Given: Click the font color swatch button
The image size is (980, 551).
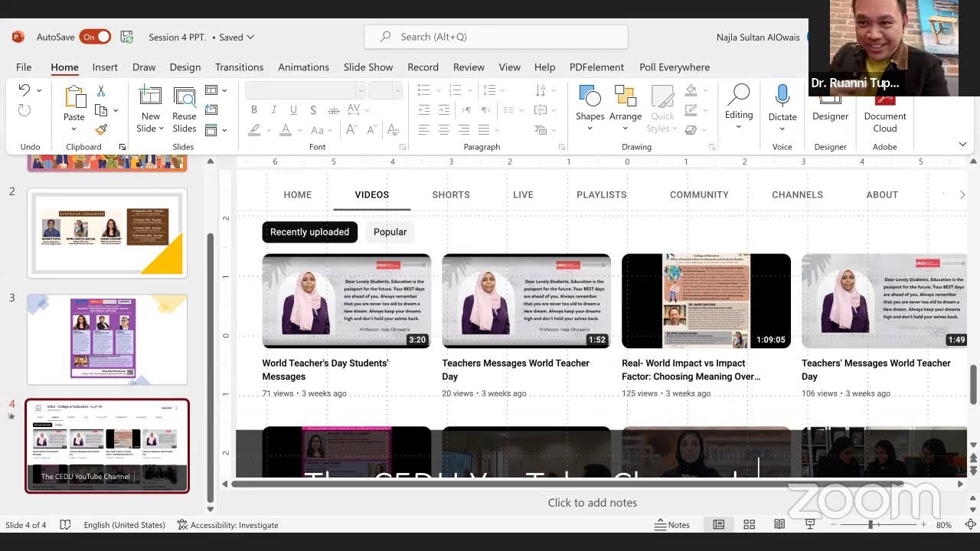Looking at the screenshot, I should click(x=286, y=130).
